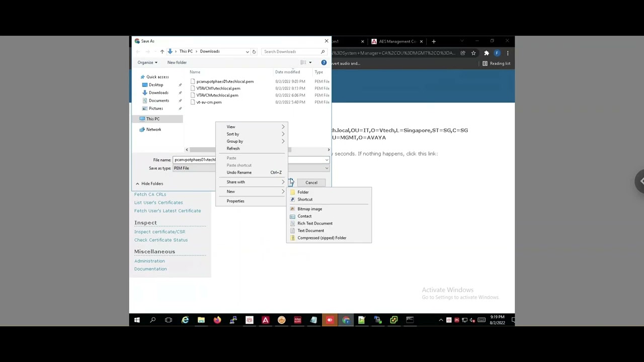The width and height of the screenshot is (644, 362).
Task: Select This PC in navigation pane
Action: (x=153, y=119)
